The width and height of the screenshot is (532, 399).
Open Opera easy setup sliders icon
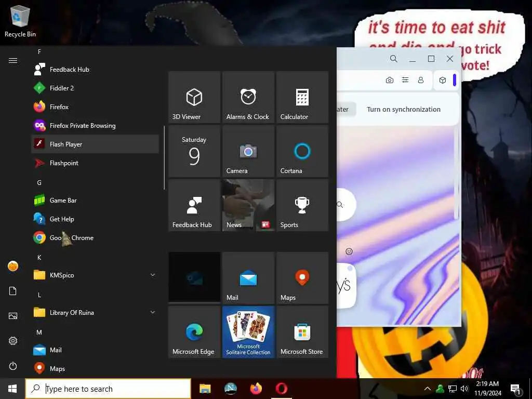[x=405, y=80]
